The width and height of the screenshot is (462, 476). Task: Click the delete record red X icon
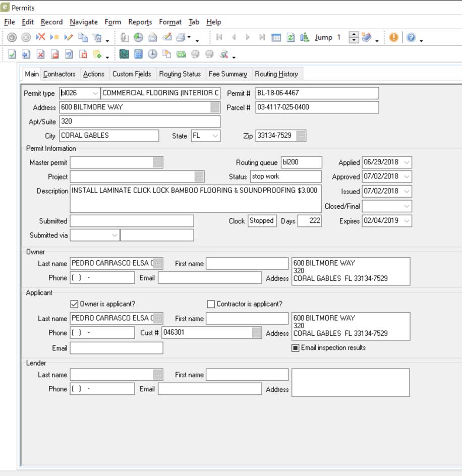pyautogui.click(x=41, y=37)
